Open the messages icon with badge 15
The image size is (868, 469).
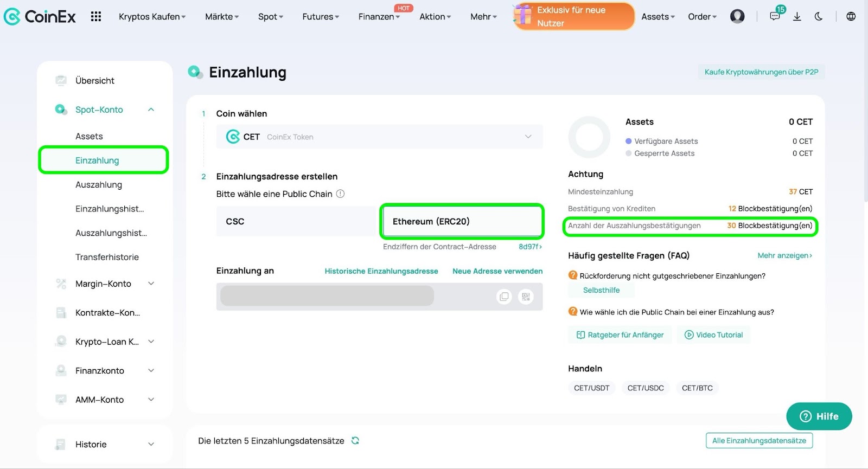(x=775, y=16)
